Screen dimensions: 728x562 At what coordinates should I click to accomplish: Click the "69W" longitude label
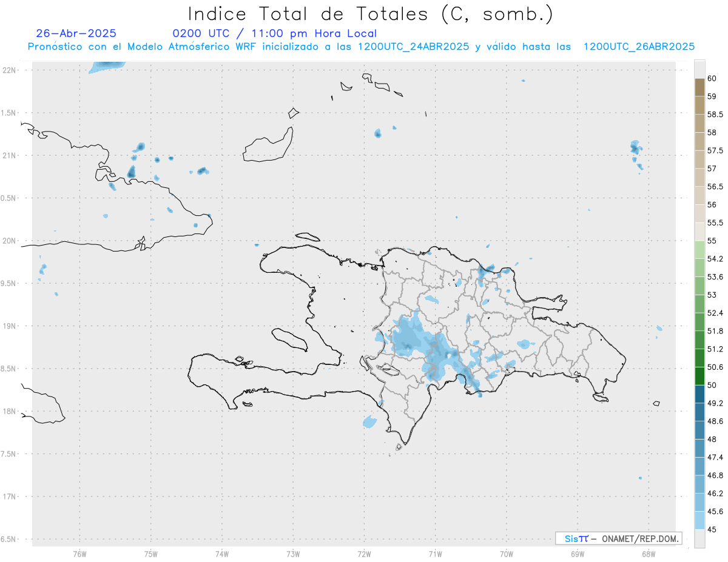click(578, 554)
